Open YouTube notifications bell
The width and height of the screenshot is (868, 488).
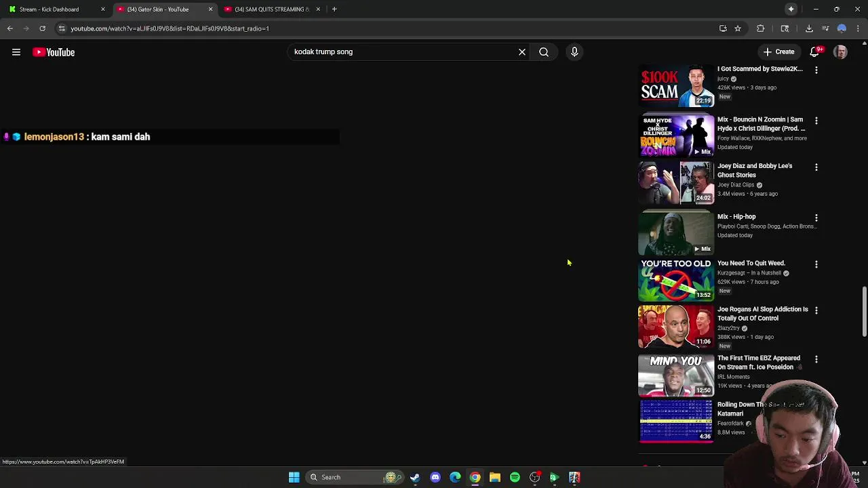pos(816,52)
